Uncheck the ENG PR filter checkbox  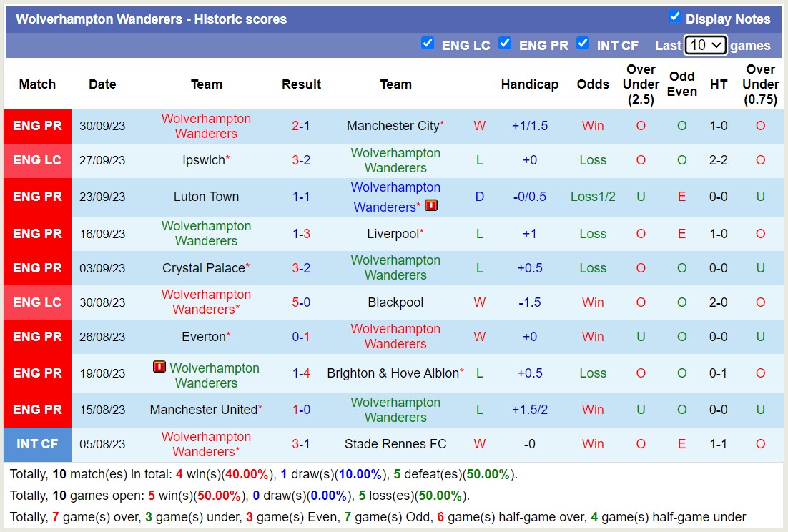(506, 43)
